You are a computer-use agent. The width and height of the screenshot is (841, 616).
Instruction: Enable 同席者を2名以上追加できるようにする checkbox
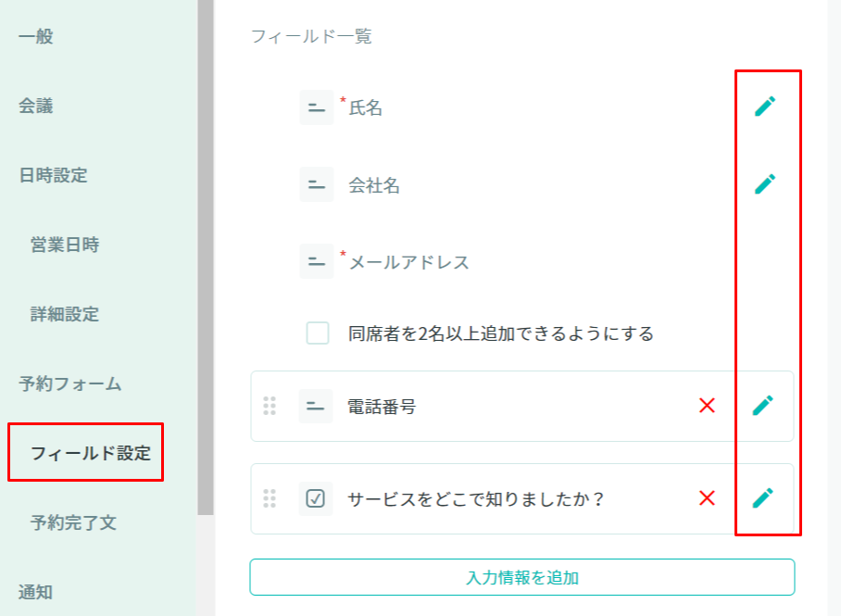(318, 333)
